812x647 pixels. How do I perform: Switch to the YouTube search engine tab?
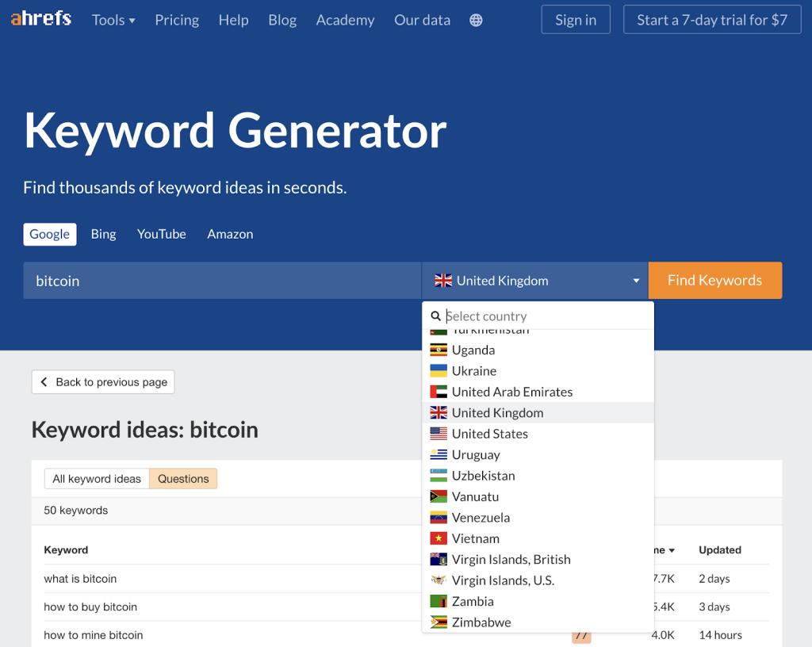[x=161, y=234]
